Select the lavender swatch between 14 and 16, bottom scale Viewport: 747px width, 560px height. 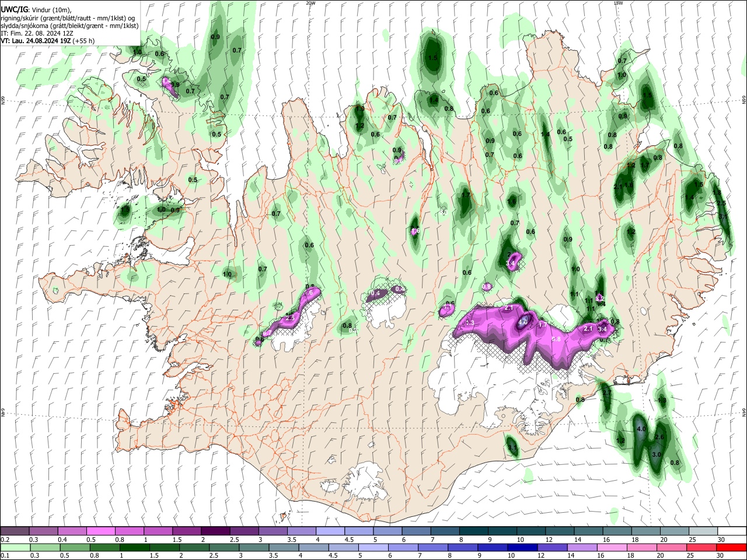[x=582, y=547]
